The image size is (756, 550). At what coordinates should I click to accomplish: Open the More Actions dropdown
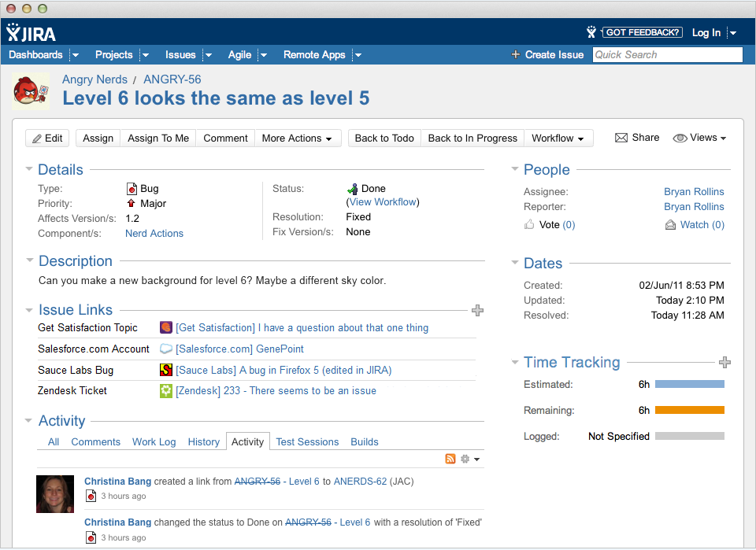297,138
